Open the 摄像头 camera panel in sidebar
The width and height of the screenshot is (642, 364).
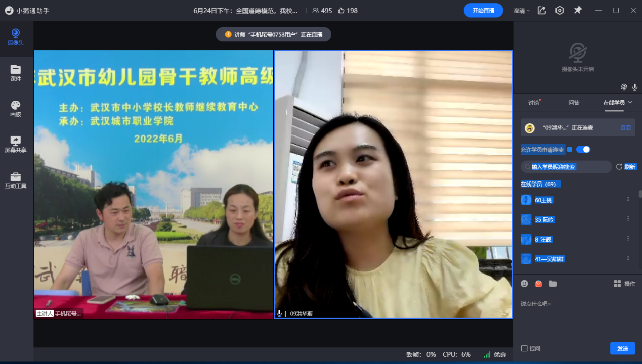[16, 37]
